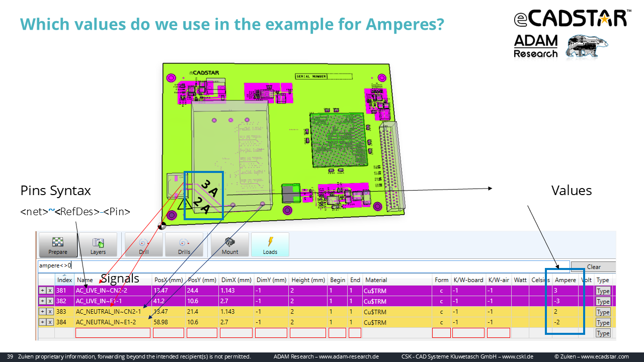Select Ampere value 2 in row 383
Image resolution: width=644 pixels, height=362 pixels.
(x=566, y=312)
